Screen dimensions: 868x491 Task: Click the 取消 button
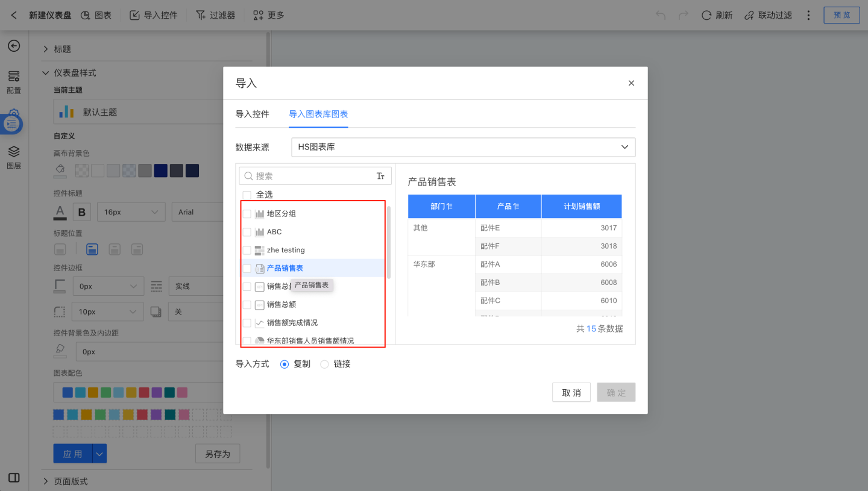click(571, 393)
